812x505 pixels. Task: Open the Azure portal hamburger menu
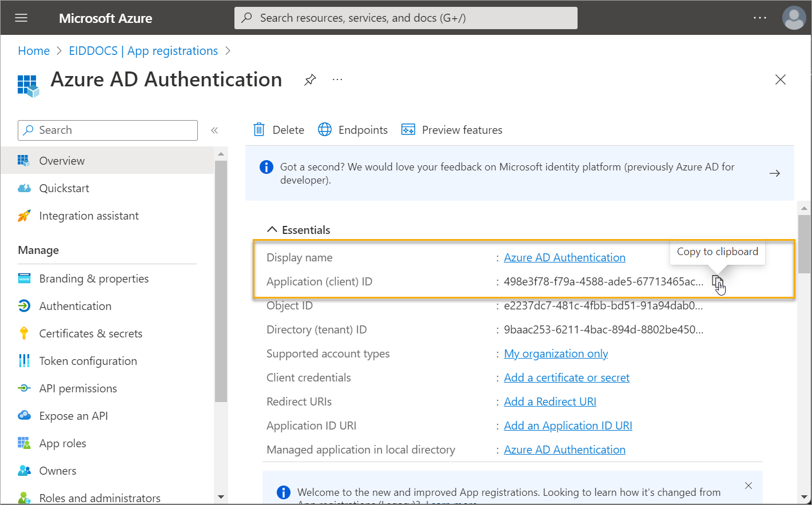(x=21, y=17)
